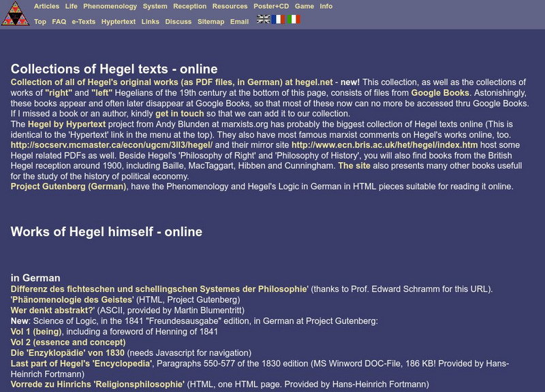Open 'Phänomenologie des Geistes' link

72,299
